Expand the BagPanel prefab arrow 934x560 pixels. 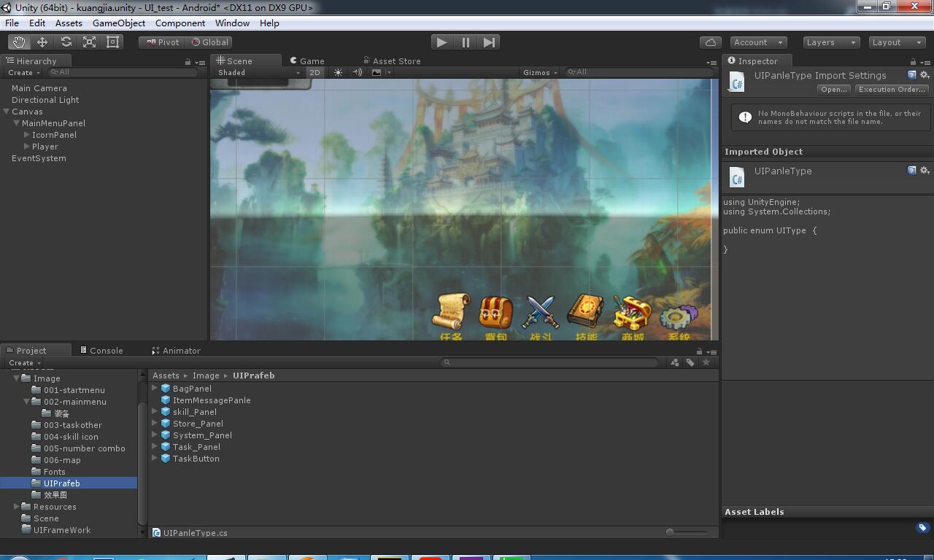(x=155, y=389)
